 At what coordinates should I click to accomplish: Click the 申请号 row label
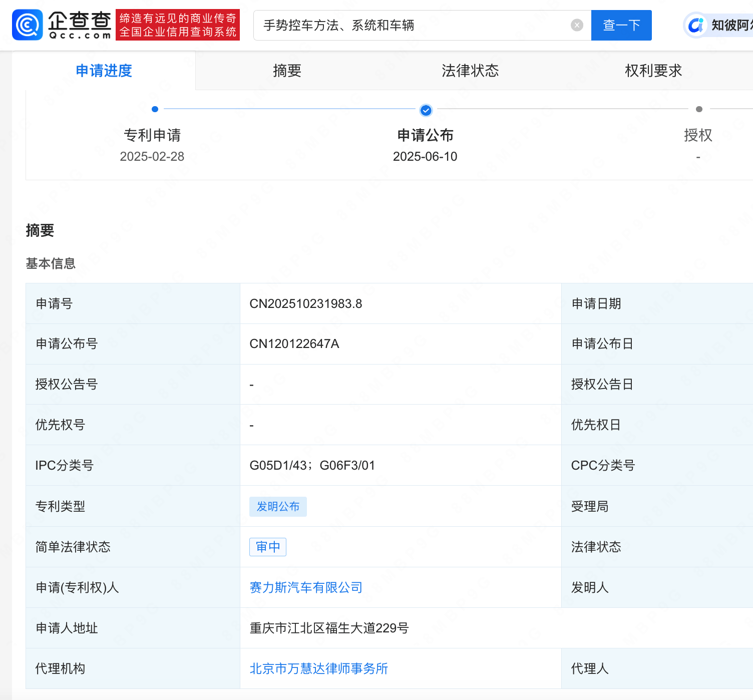54,303
